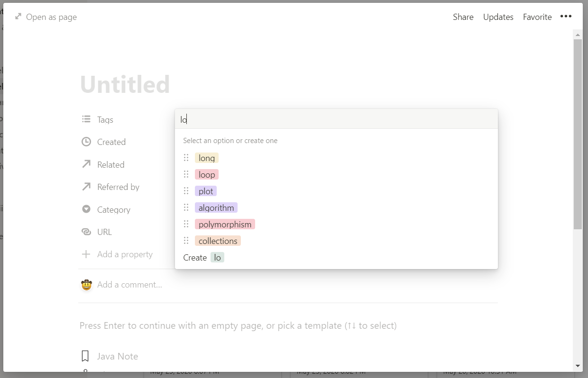Click the drag handle beside the long tag
This screenshot has height=378, width=588.
pos(186,158)
